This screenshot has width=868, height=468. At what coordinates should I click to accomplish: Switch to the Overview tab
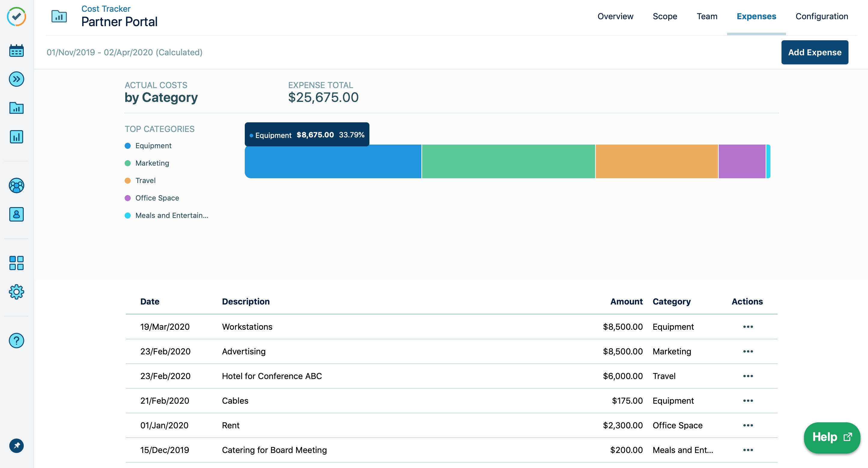click(615, 16)
